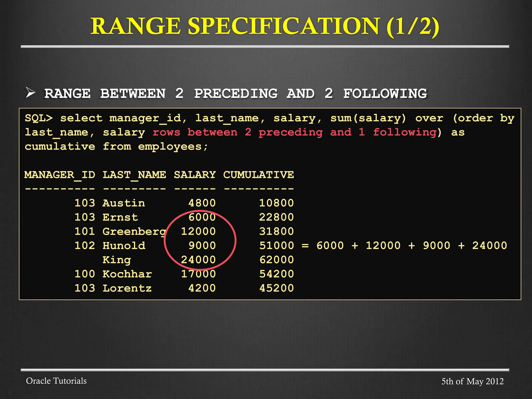The height and width of the screenshot is (399, 532).
Task: Click the SALARY column header
Action: (x=195, y=175)
